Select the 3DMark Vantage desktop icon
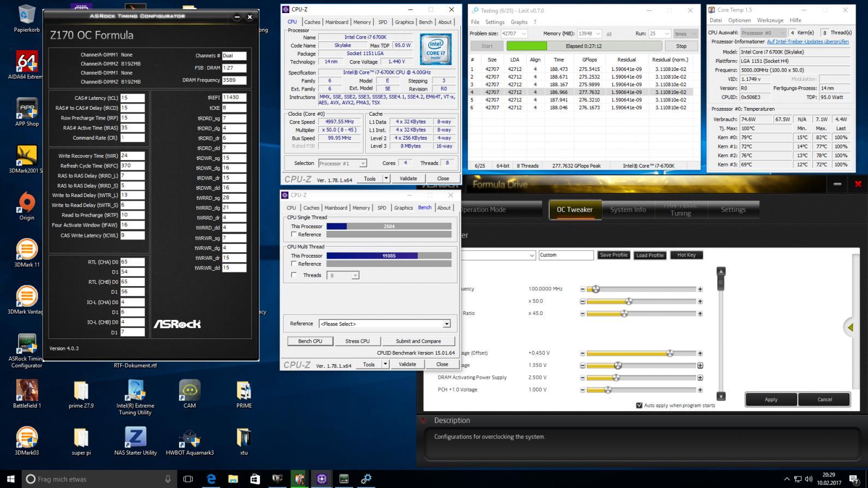The height and width of the screenshot is (488, 868). (x=27, y=300)
